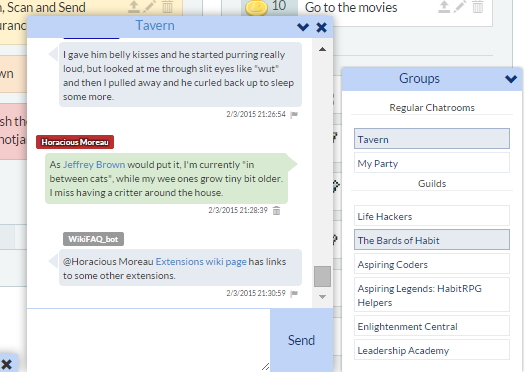Flag the WikiFAQ_bot message

coord(294,293)
